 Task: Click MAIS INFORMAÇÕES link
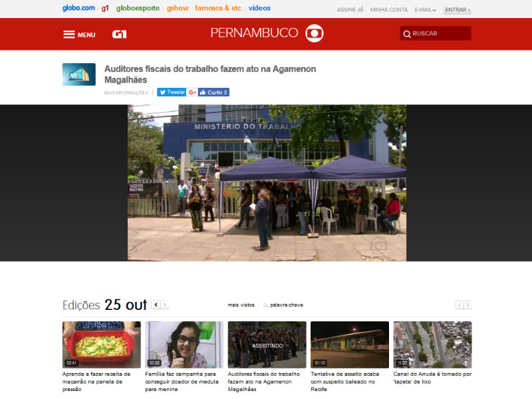[x=126, y=92]
